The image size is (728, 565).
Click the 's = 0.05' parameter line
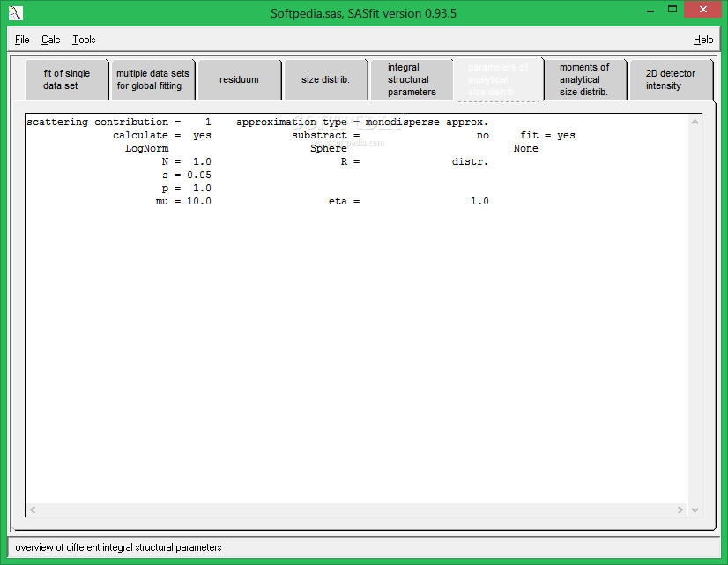187,175
